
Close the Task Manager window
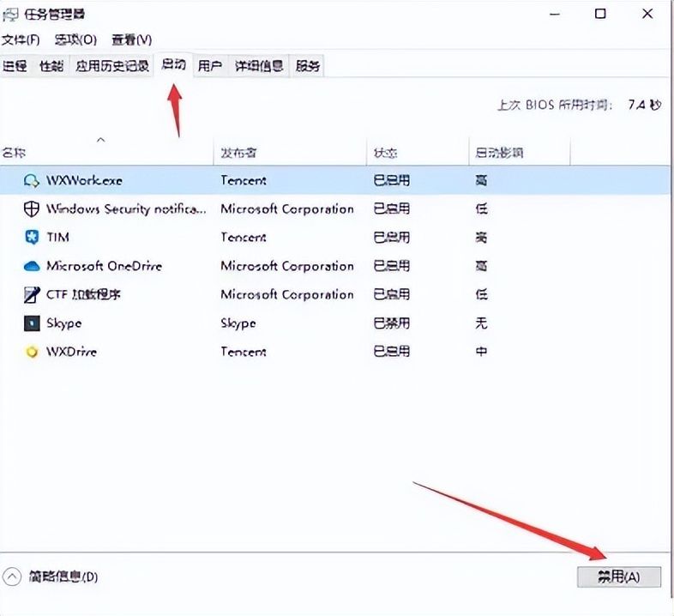647,15
